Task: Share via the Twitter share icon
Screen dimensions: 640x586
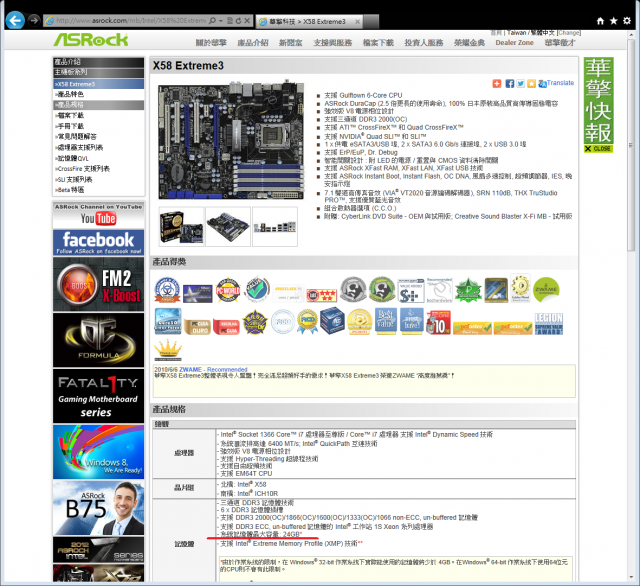Action: click(520, 84)
